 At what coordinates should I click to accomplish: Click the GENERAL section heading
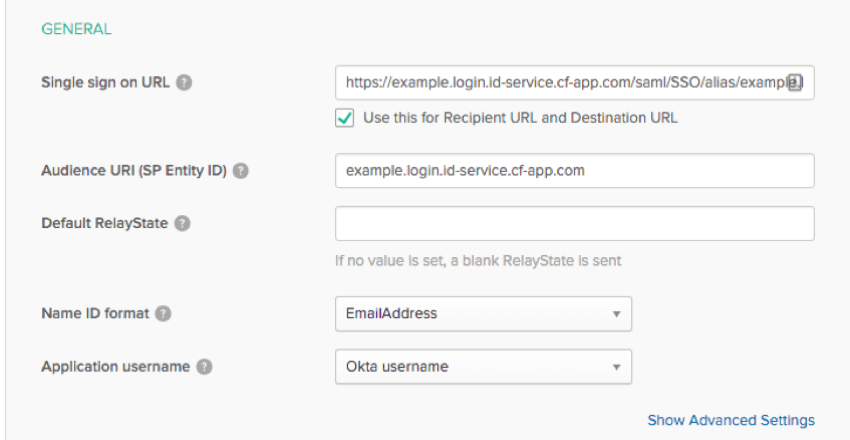(x=76, y=29)
